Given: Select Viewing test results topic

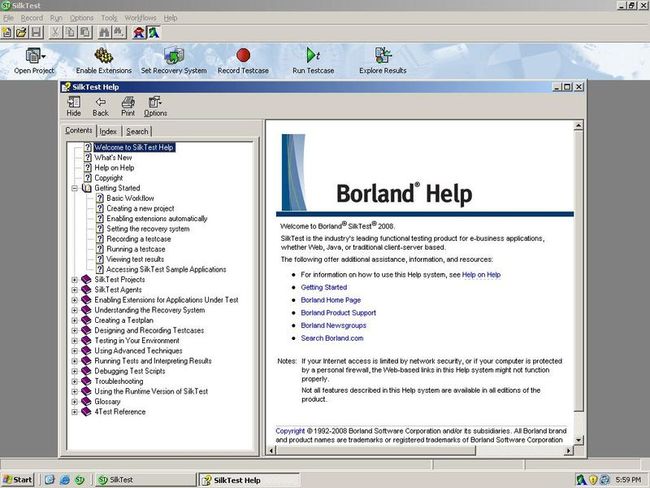Looking at the screenshot, I should pyautogui.click(x=135, y=260).
